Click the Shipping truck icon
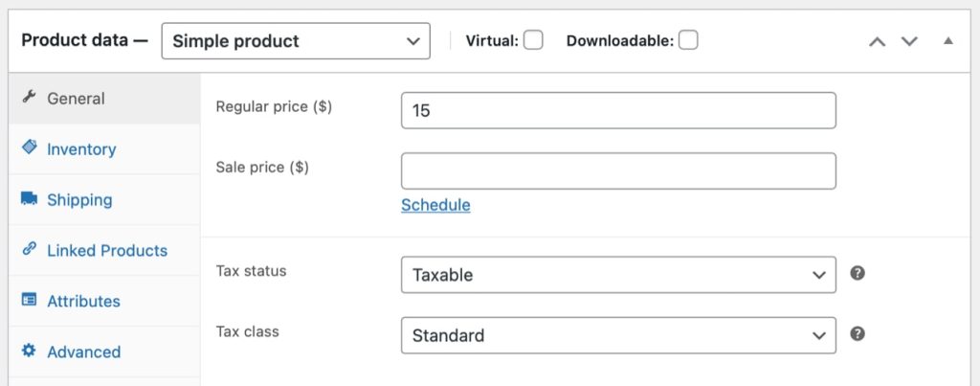980x386 pixels. coord(29,198)
